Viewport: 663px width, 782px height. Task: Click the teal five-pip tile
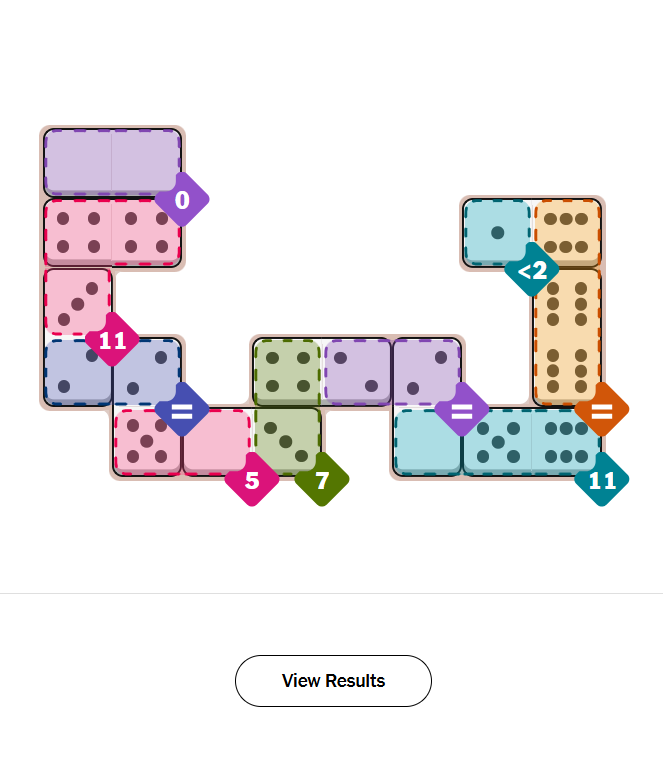pyautogui.click(x=497, y=441)
